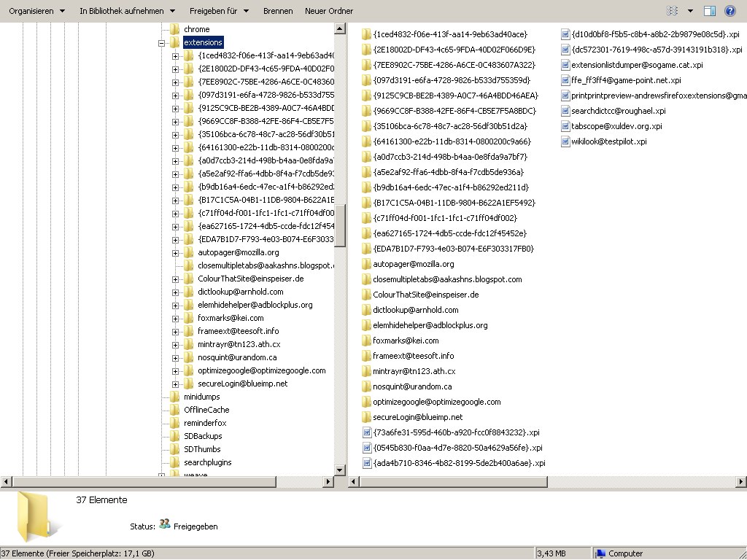
Task: Click wikilook@testpilot.xpi file icon
Action: [565, 141]
